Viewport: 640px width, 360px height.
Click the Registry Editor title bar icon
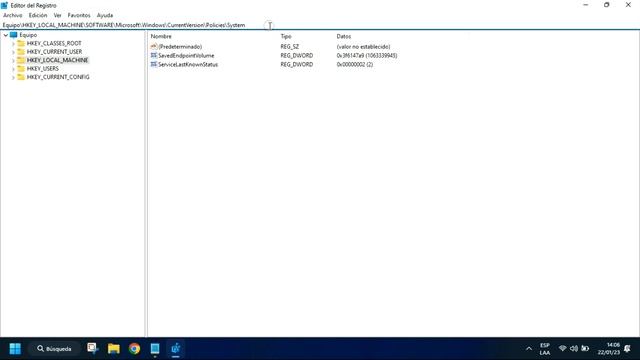pos(4,5)
